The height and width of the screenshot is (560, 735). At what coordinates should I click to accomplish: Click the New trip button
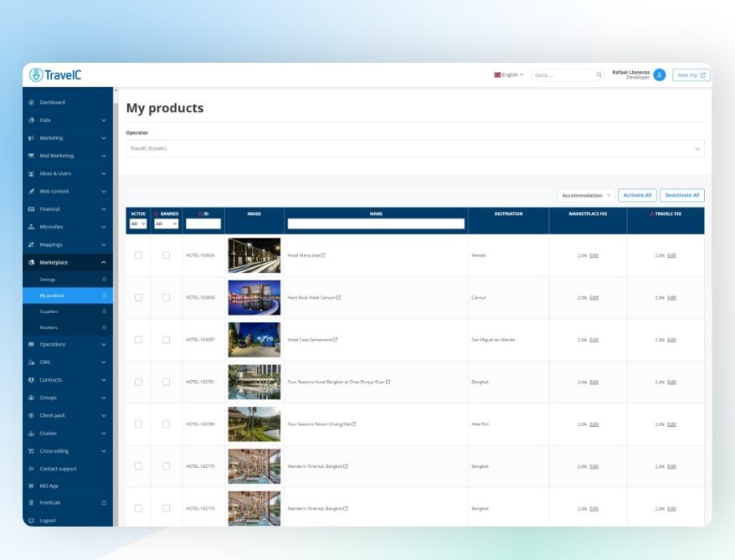(691, 75)
